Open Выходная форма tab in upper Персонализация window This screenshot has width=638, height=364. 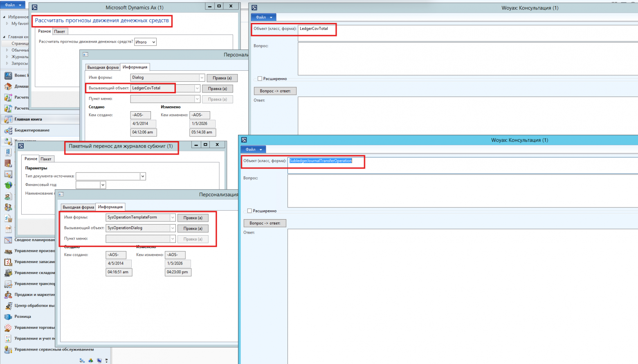[103, 67]
